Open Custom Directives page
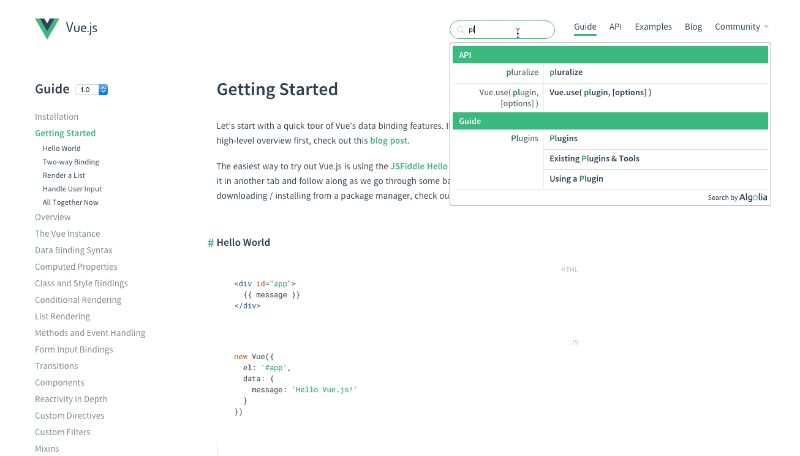Viewport: 800px width, 456px height. (69, 416)
